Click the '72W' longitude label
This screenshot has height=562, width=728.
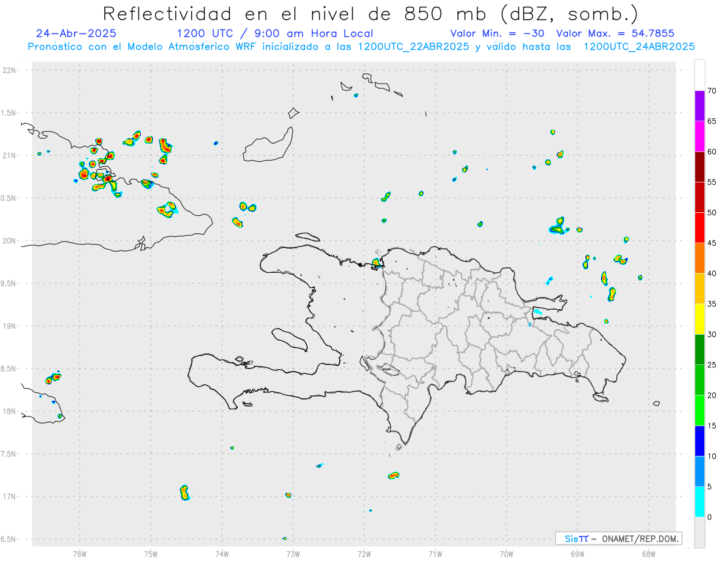[x=364, y=554]
